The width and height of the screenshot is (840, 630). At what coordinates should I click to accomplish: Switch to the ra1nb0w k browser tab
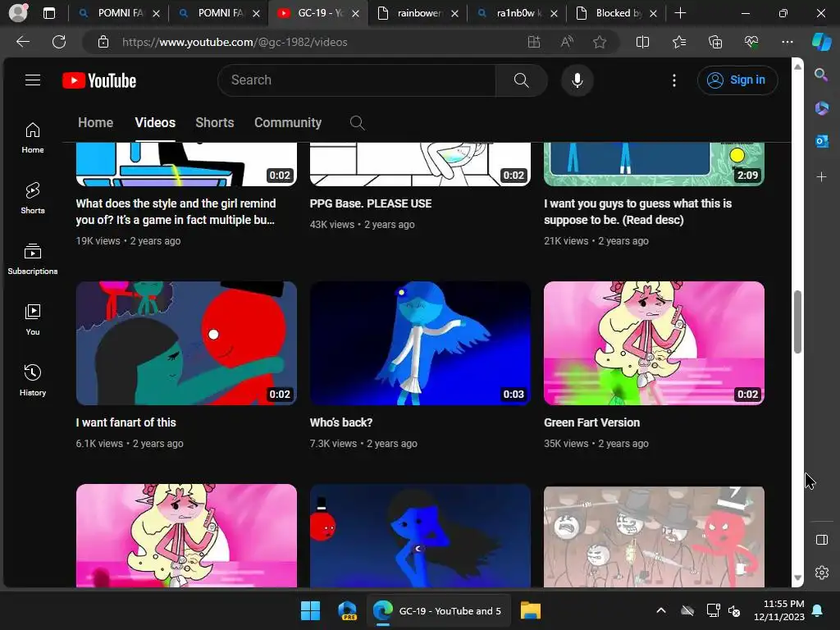517,13
